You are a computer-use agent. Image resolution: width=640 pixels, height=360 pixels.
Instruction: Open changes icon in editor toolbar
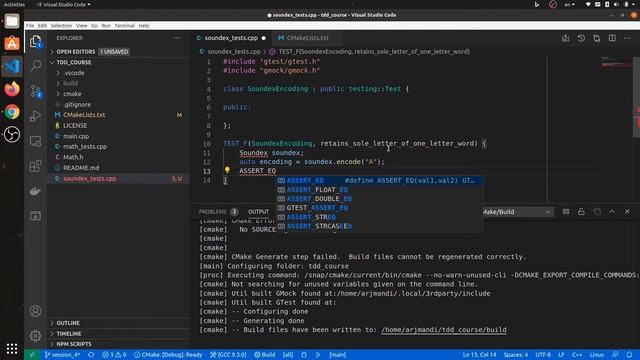pyautogui.click(x=596, y=38)
